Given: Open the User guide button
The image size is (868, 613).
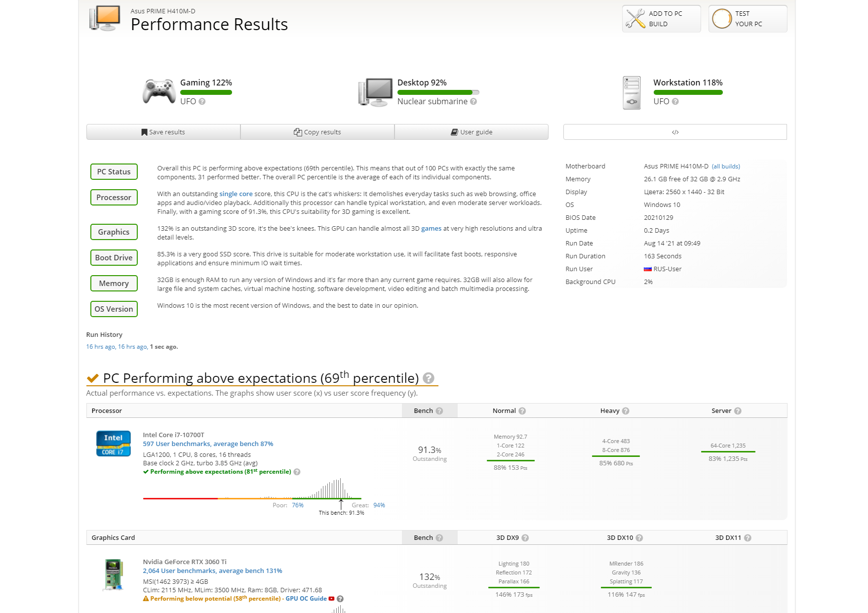Looking at the screenshot, I should [x=472, y=132].
